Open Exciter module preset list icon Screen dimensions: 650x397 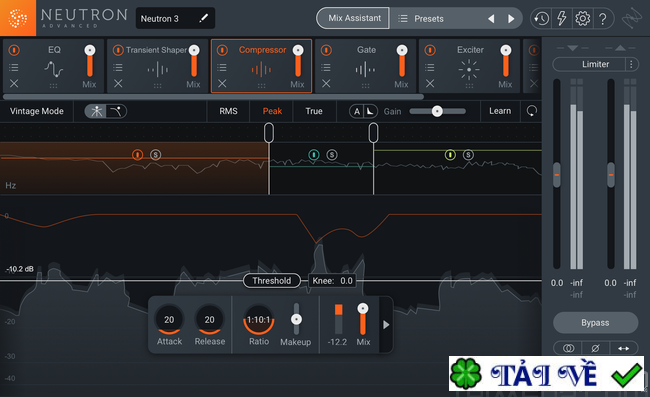[430, 67]
